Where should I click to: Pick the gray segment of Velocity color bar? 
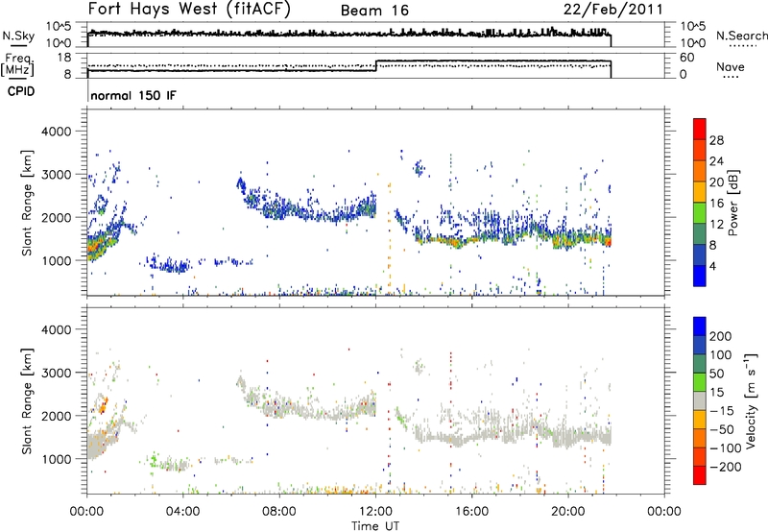pos(700,400)
